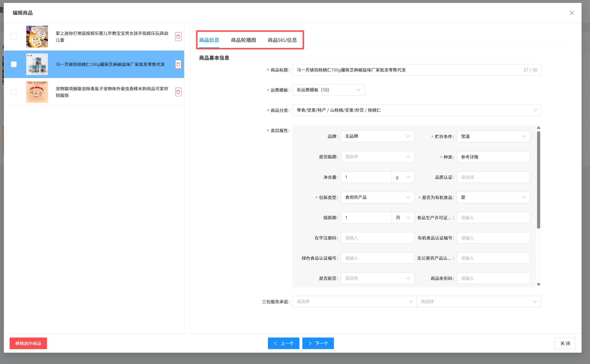Remove the pet cat collar product
The height and width of the screenshot is (364, 590).
(178, 92)
